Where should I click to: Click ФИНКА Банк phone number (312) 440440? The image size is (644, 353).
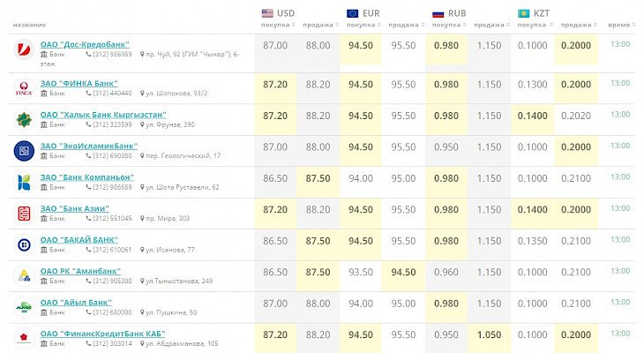pyautogui.click(x=112, y=93)
